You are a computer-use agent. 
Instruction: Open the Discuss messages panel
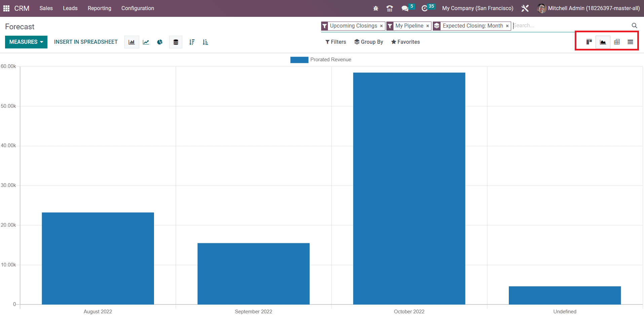[405, 8]
